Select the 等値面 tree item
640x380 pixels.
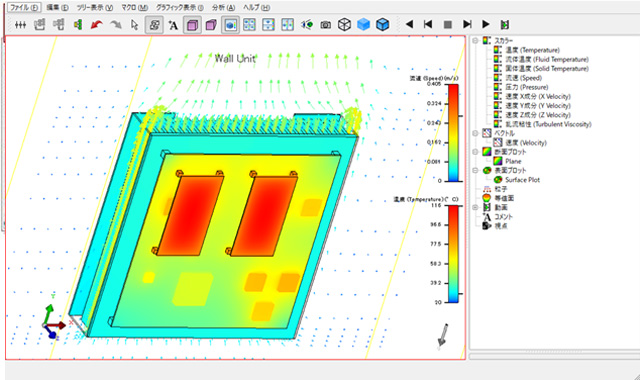click(504, 198)
